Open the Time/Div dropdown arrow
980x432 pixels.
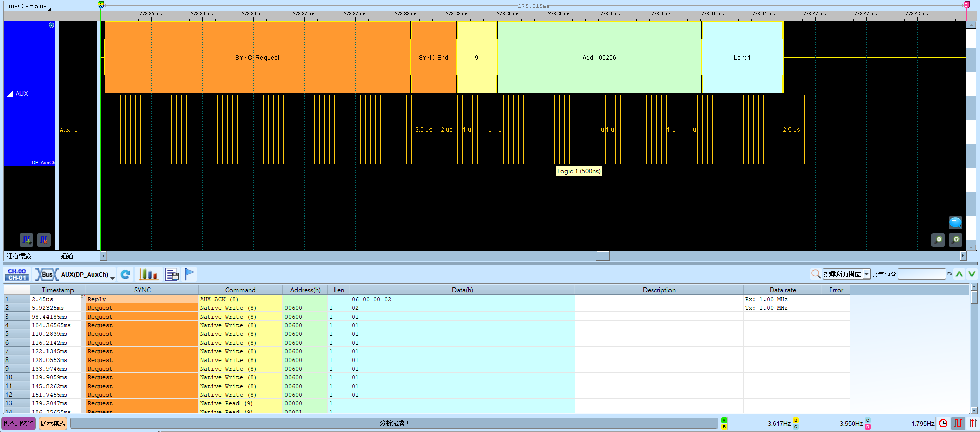pos(50,9)
